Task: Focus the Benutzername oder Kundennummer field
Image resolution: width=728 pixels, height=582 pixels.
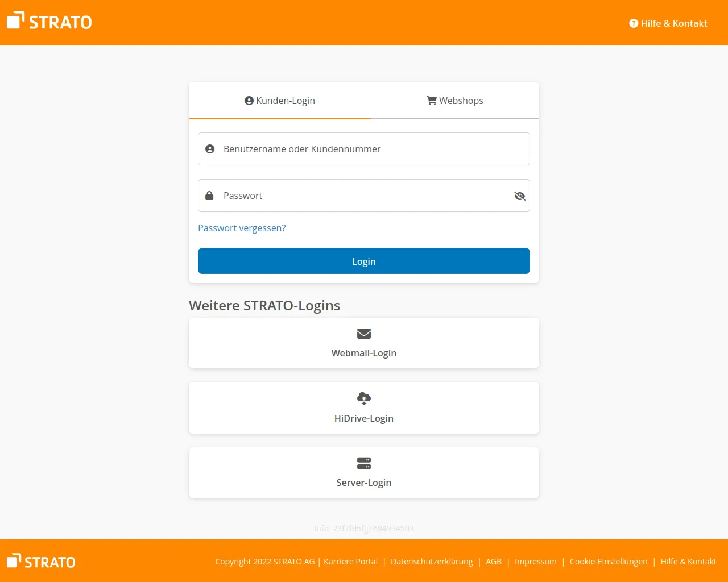Action: [x=364, y=149]
